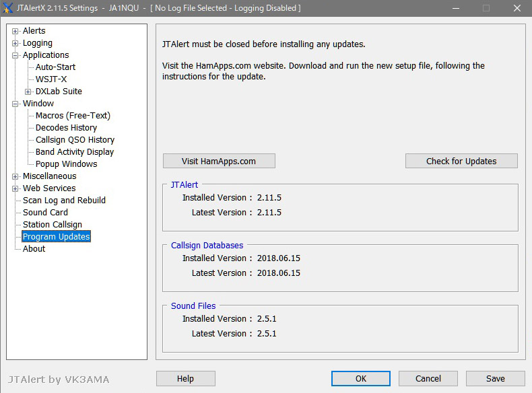Viewport: 532px width, 393px height.
Task: Expand the Web Services node
Action: [x=15, y=188]
